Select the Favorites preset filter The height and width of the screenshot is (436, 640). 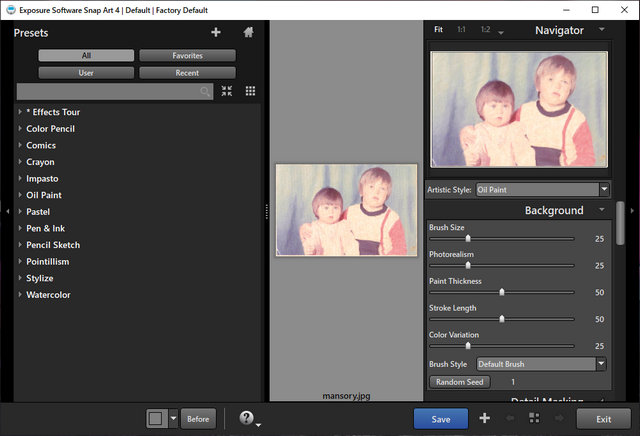point(187,56)
